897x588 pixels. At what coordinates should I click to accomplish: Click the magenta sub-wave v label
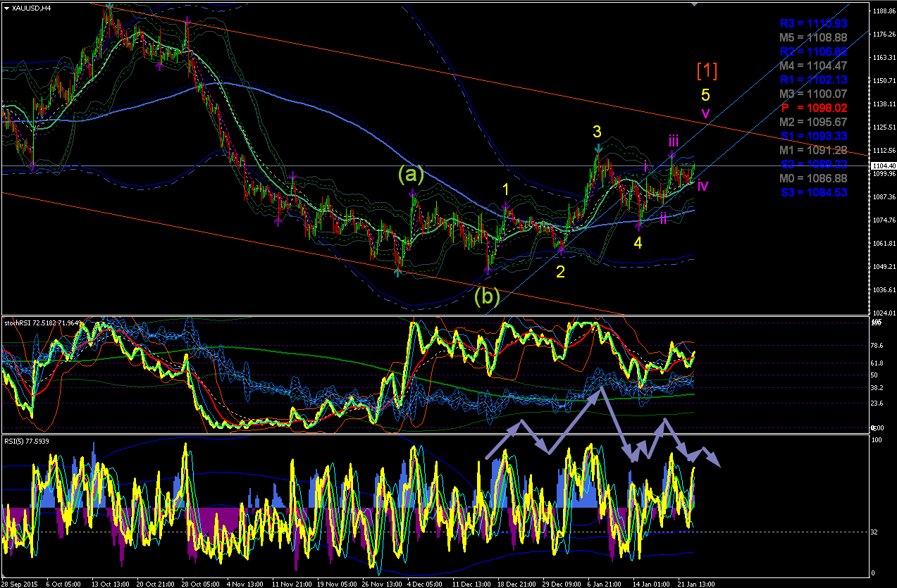coord(705,113)
